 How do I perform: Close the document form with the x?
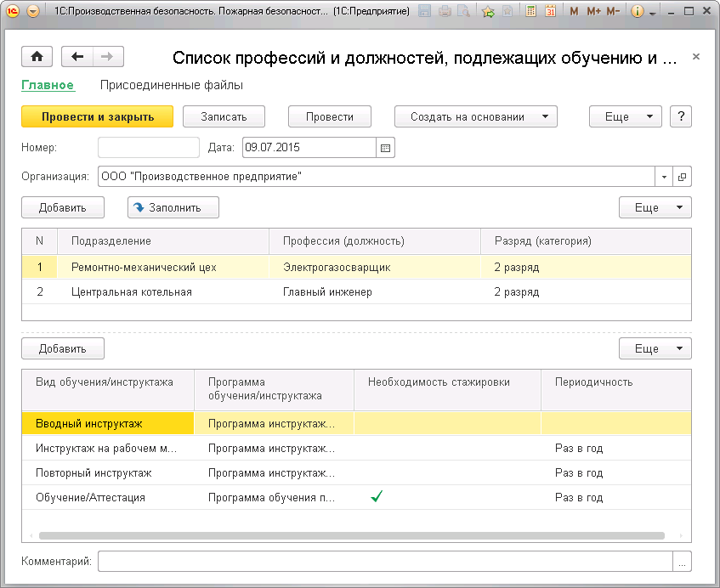pos(695,56)
